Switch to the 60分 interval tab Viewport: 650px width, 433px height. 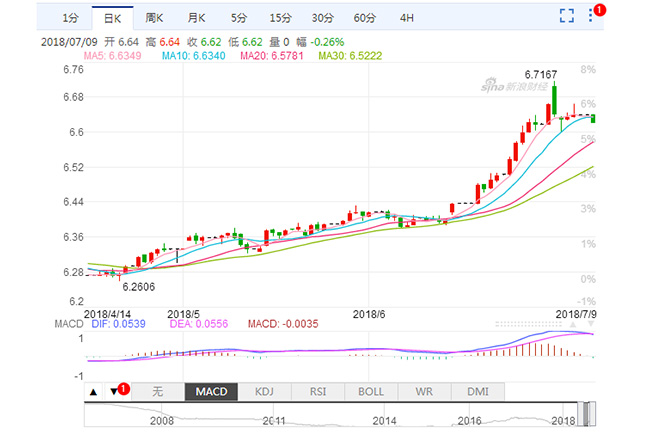364,18
